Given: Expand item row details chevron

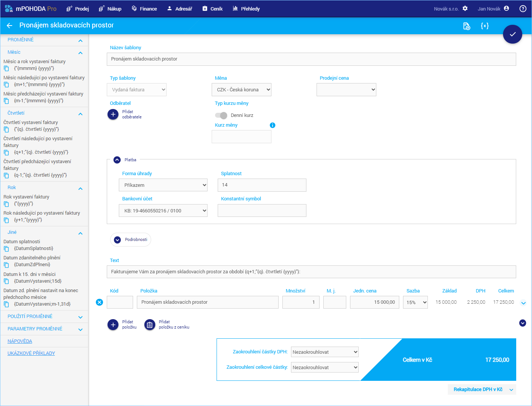Looking at the screenshot, I should click(523, 303).
